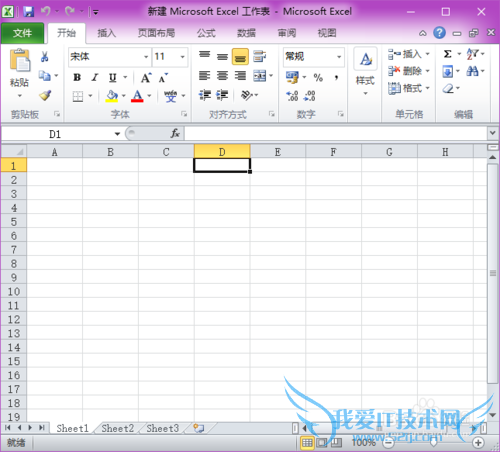
Task: Click the insert worksheet tab icon
Action: click(x=199, y=428)
